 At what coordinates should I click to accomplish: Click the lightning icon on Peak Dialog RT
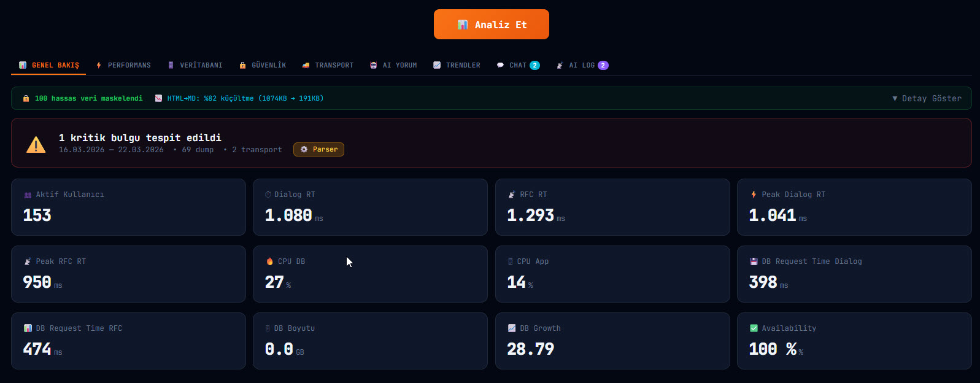coord(754,195)
